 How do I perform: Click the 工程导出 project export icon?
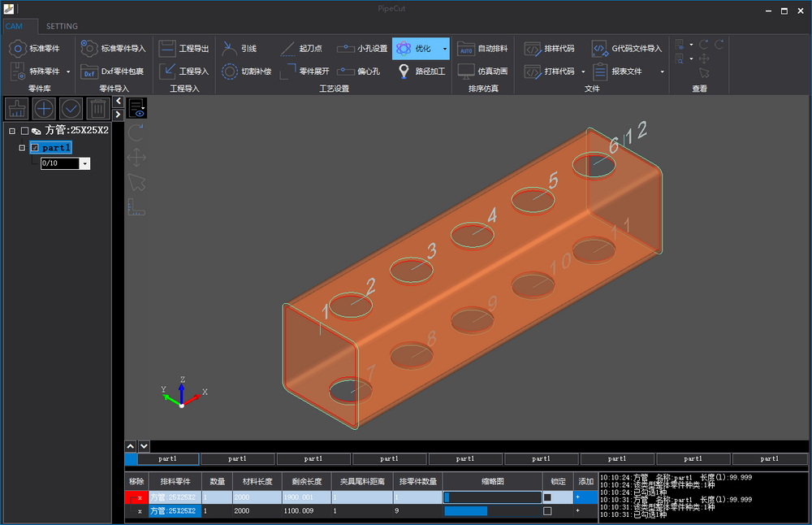coord(167,49)
